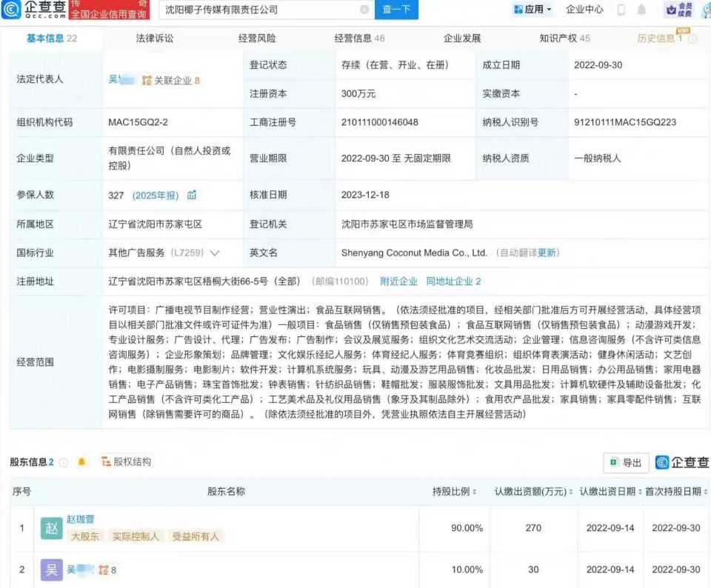Select 登记机关 沈阳市苏家屯区市场监督管理局
The height and width of the screenshot is (588, 711).
click(407, 224)
